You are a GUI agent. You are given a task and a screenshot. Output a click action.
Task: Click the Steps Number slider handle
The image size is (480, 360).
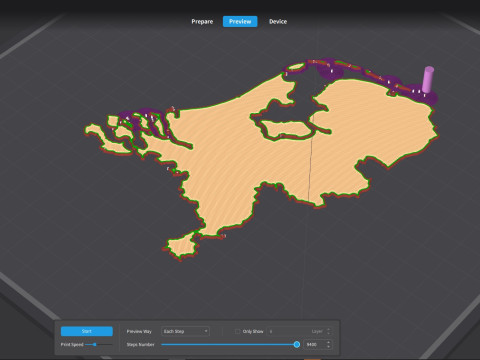(297, 344)
